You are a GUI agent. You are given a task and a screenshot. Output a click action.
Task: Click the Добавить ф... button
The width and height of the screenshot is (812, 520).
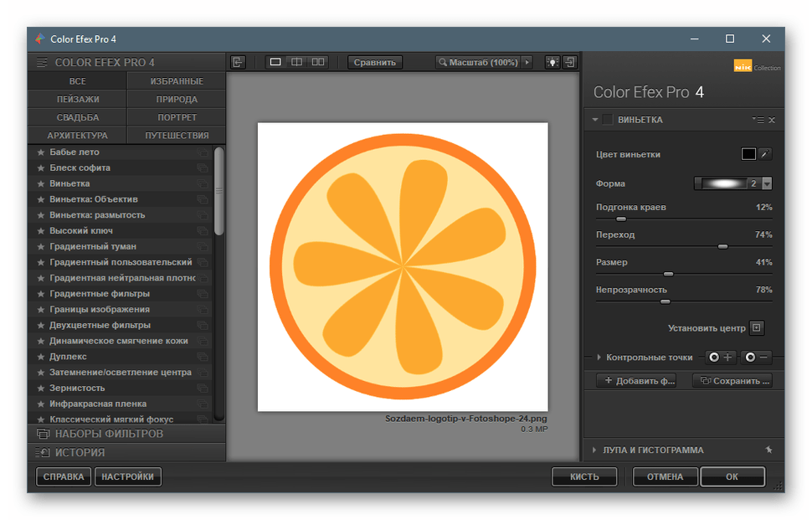(636, 381)
